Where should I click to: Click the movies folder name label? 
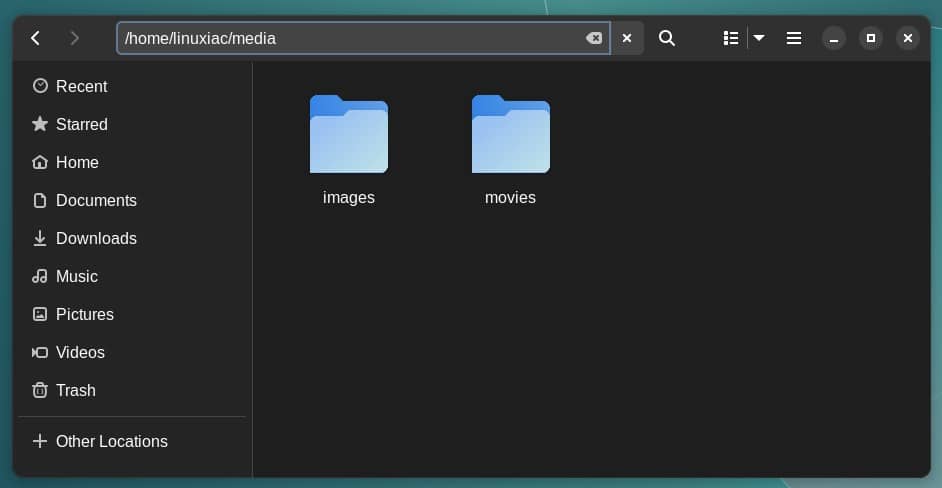(x=510, y=198)
